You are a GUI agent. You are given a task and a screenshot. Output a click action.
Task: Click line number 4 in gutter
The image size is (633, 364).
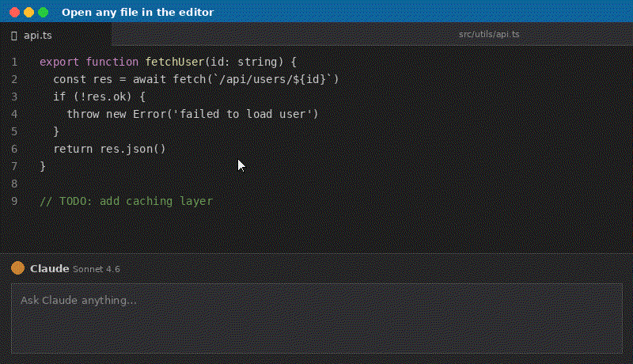[x=14, y=114]
